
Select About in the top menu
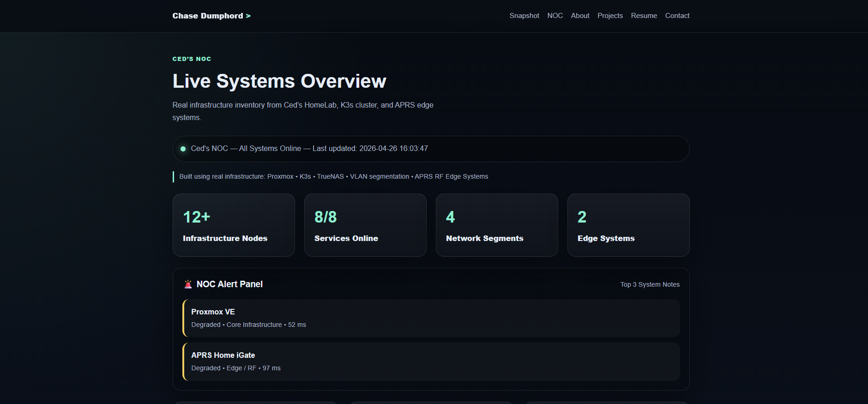click(x=580, y=16)
